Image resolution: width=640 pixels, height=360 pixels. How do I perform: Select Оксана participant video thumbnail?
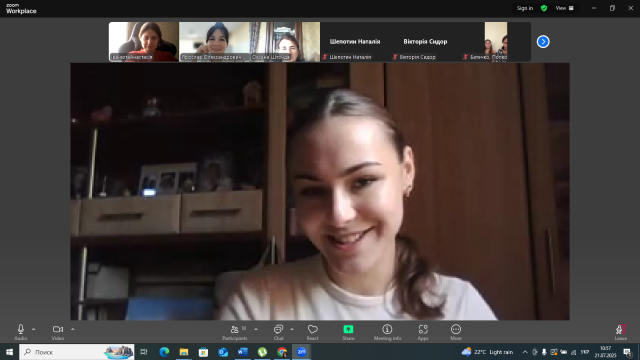(x=284, y=42)
